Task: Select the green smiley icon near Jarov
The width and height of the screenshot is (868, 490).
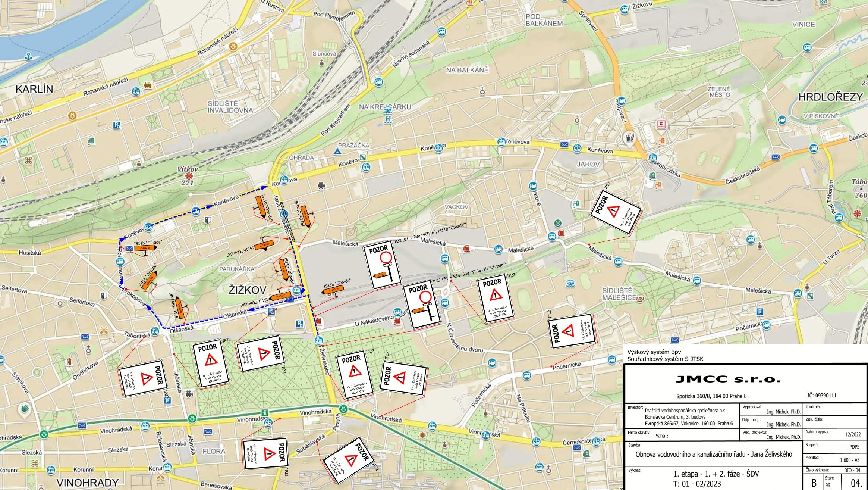Action: point(557,223)
